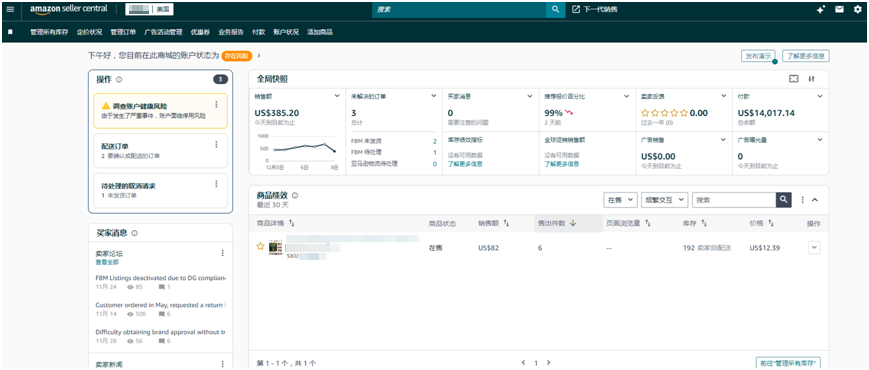The height and width of the screenshot is (370, 869).
Task: Expand the 付款 card dropdown
Action: 820,96
